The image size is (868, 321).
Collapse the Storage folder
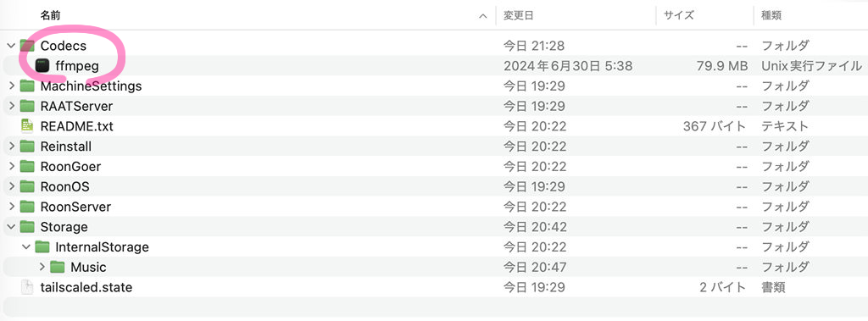[x=11, y=227]
